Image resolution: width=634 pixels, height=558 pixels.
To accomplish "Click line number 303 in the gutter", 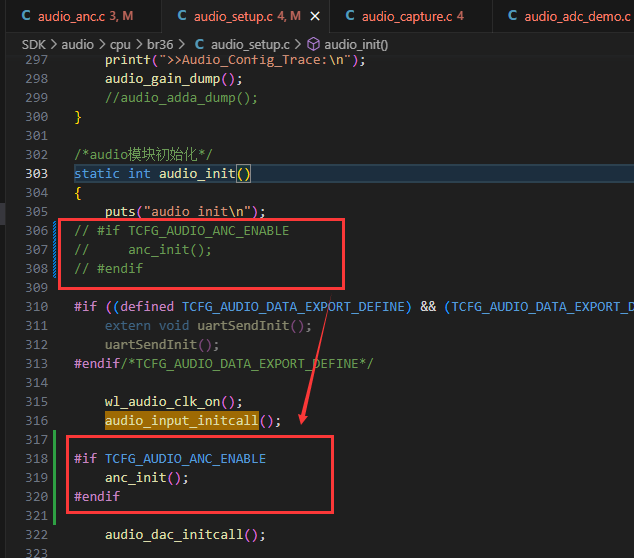I will 36,173.
